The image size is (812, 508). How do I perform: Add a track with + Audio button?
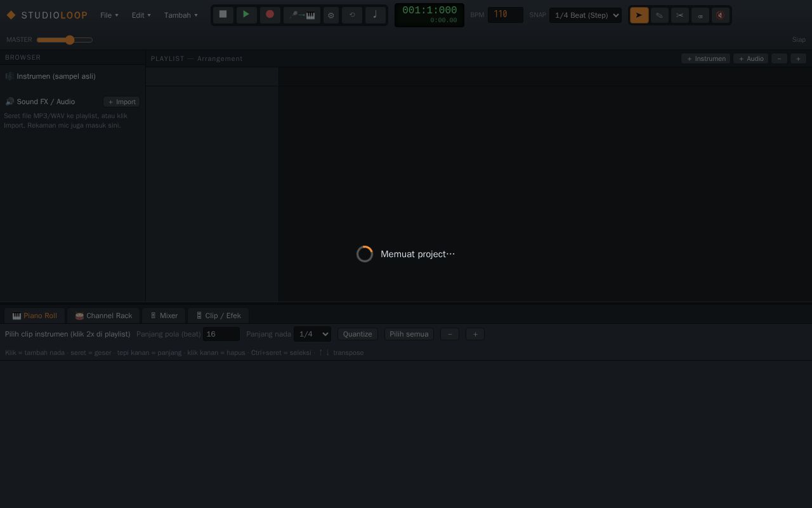[x=750, y=58]
